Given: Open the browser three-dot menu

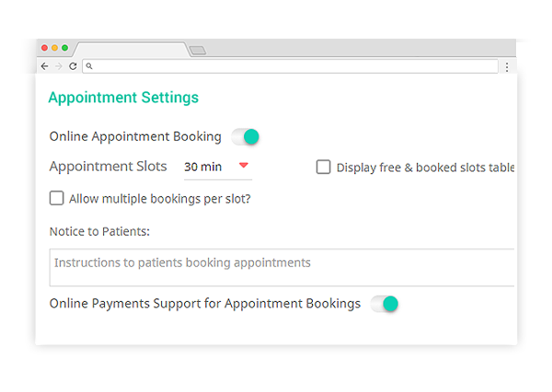Looking at the screenshot, I should [x=507, y=66].
